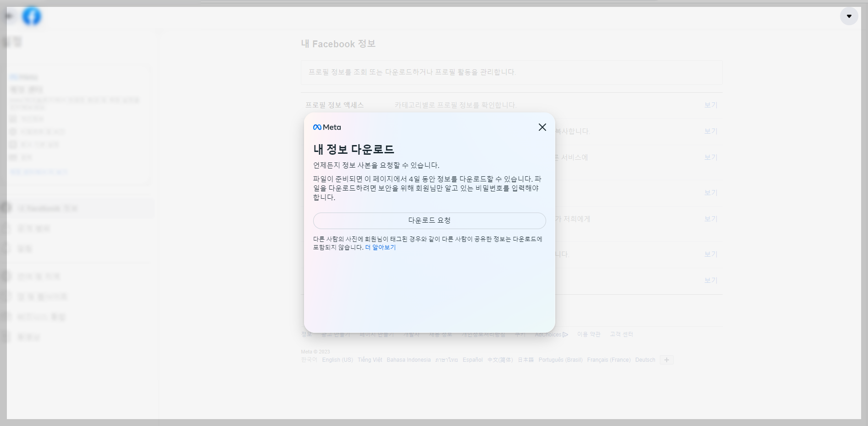Switch language to 中文(简体)
868x426 pixels.
pyautogui.click(x=500, y=360)
